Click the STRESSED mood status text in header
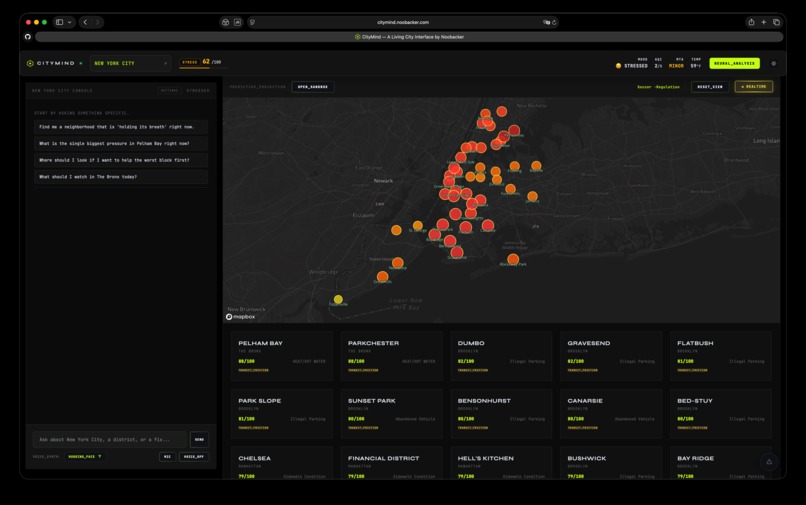 636,66
